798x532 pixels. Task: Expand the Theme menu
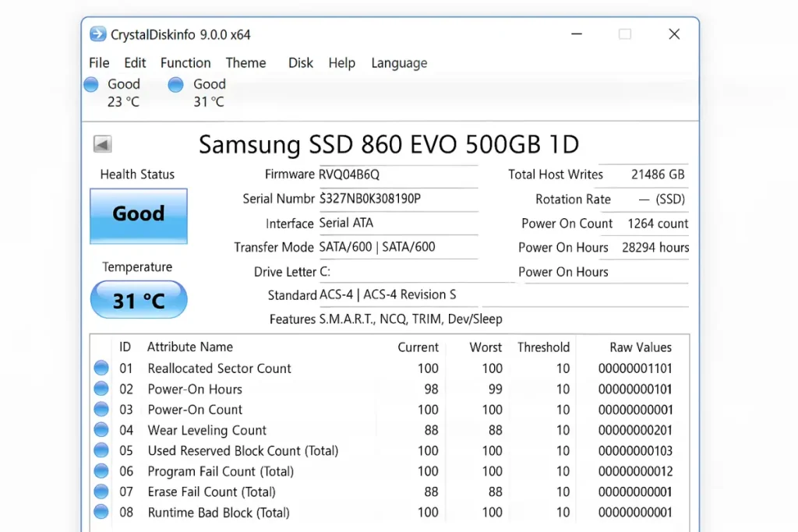tap(245, 63)
